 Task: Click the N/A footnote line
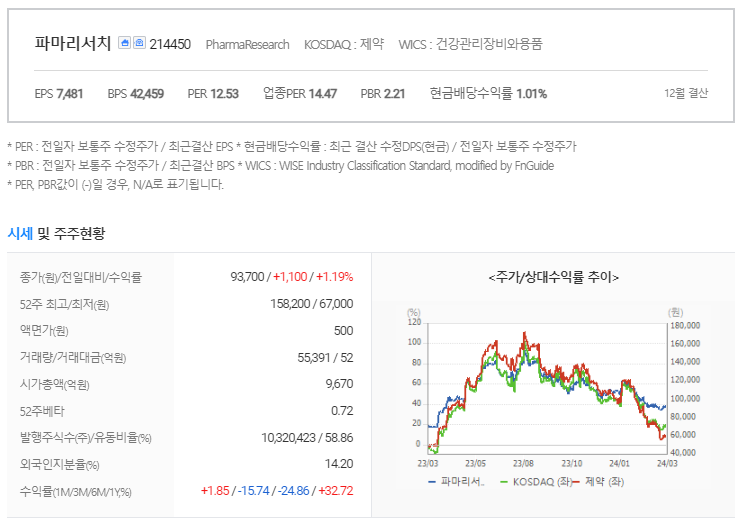[x=116, y=184]
